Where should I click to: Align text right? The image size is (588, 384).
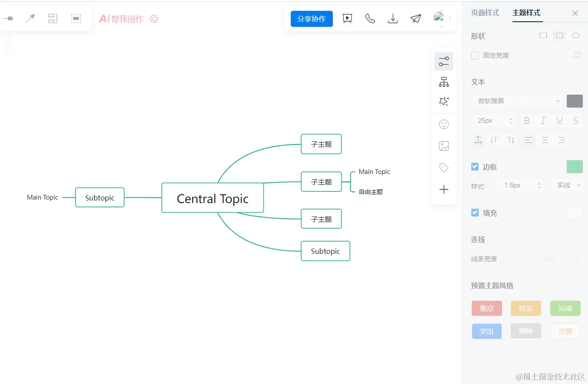pos(562,140)
